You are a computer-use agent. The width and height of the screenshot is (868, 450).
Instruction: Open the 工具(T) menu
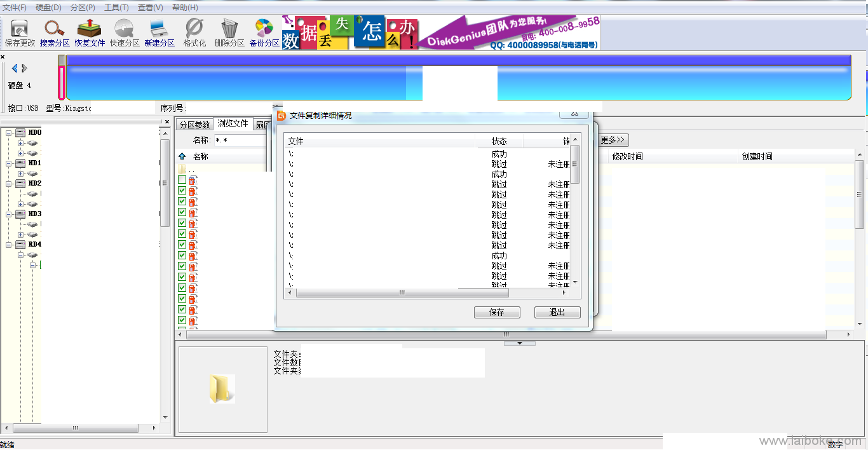tap(116, 8)
